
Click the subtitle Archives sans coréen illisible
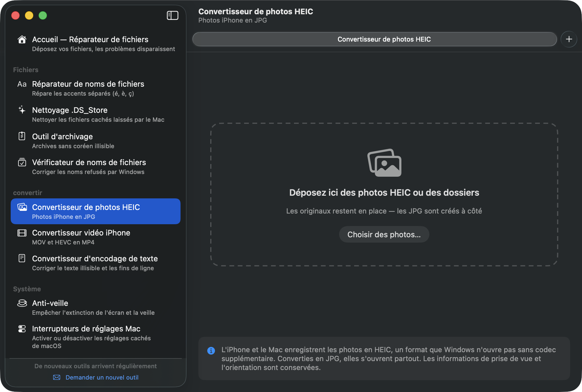point(73,146)
